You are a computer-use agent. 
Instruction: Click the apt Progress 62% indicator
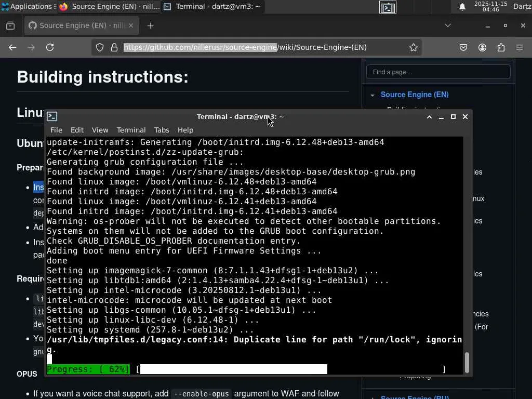click(x=88, y=369)
